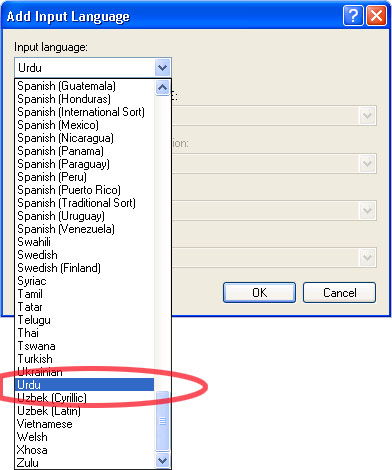Image resolution: width=392 pixels, height=470 pixels.
Task: Click the OK button
Action: [259, 293]
